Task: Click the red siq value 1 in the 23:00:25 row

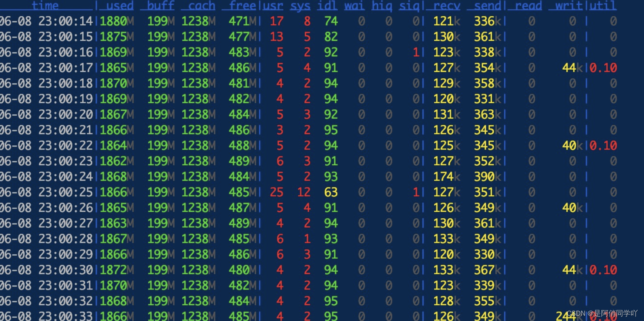Action: (416, 192)
